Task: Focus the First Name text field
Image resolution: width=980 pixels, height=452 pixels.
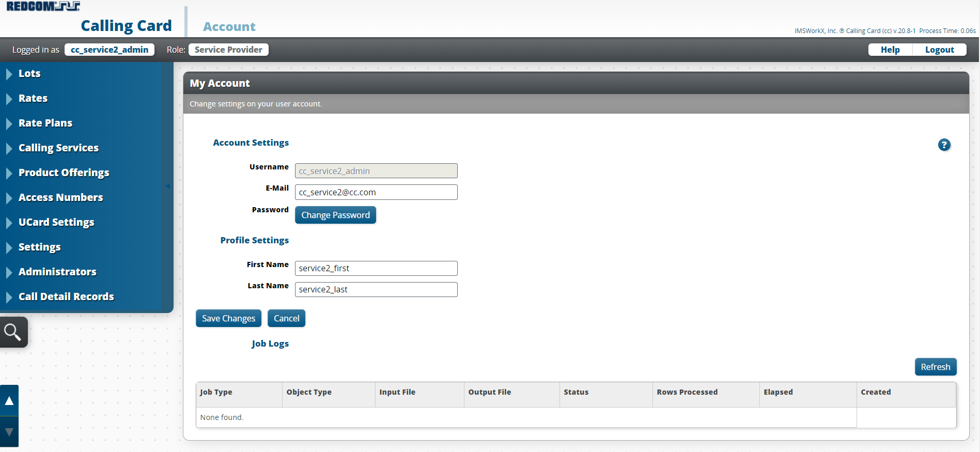Action: (376, 268)
